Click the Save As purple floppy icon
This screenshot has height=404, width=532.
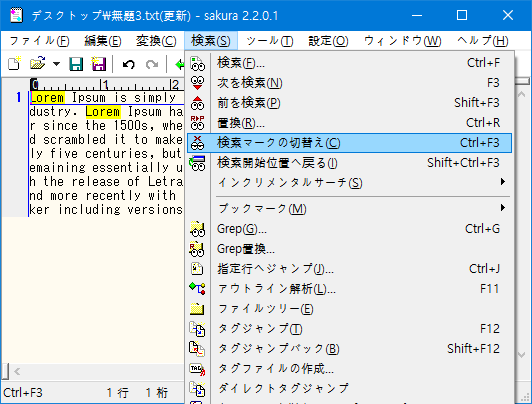tap(98, 64)
